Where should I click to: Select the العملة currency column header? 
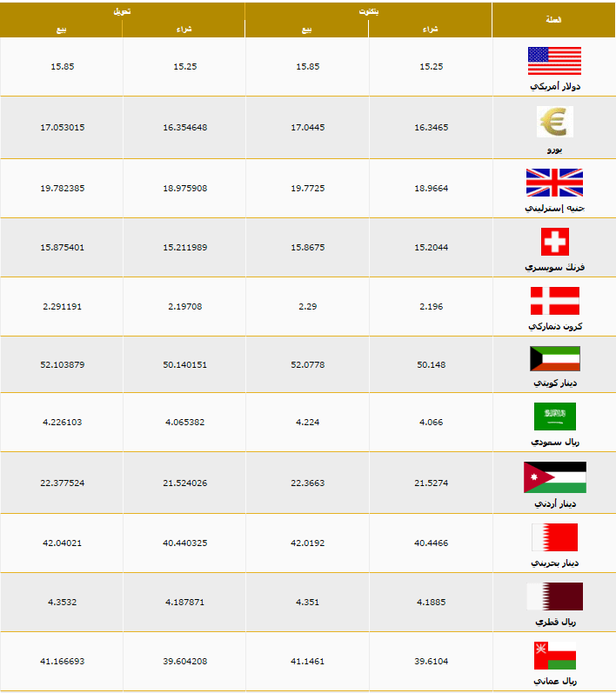[x=553, y=19]
